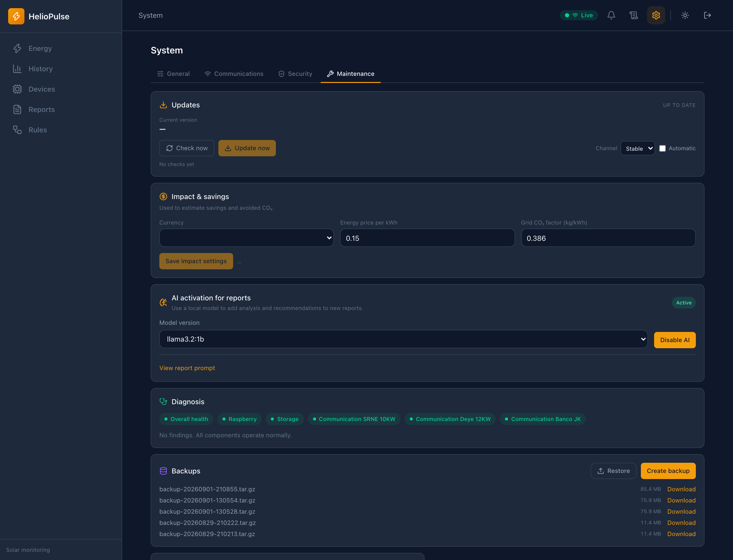Screen dimensions: 733x560
Task: Open the Channel Stable dropdown
Action: [638, 148]
